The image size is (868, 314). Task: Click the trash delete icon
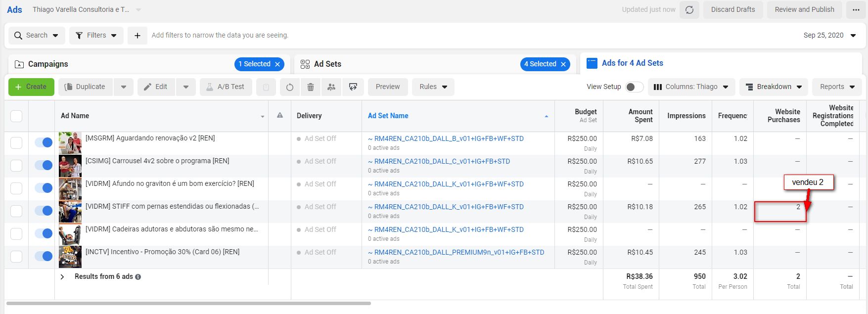[x=311, y=87]
